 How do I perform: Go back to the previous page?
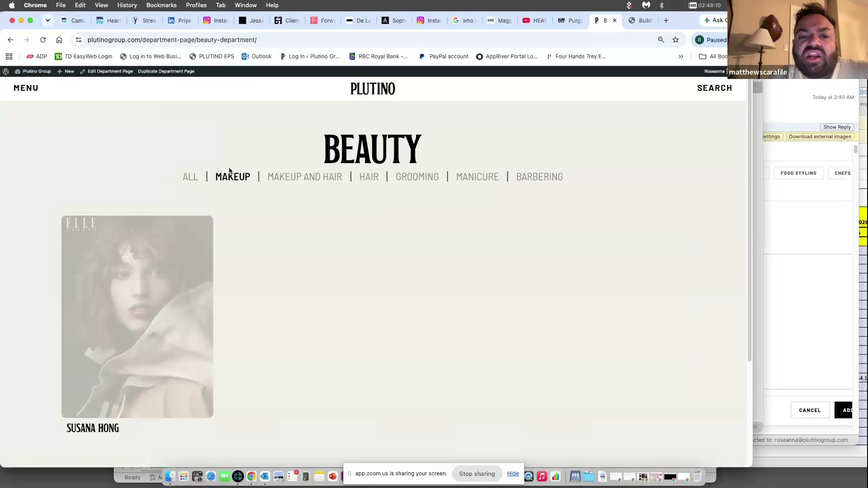tap(11, 40)
